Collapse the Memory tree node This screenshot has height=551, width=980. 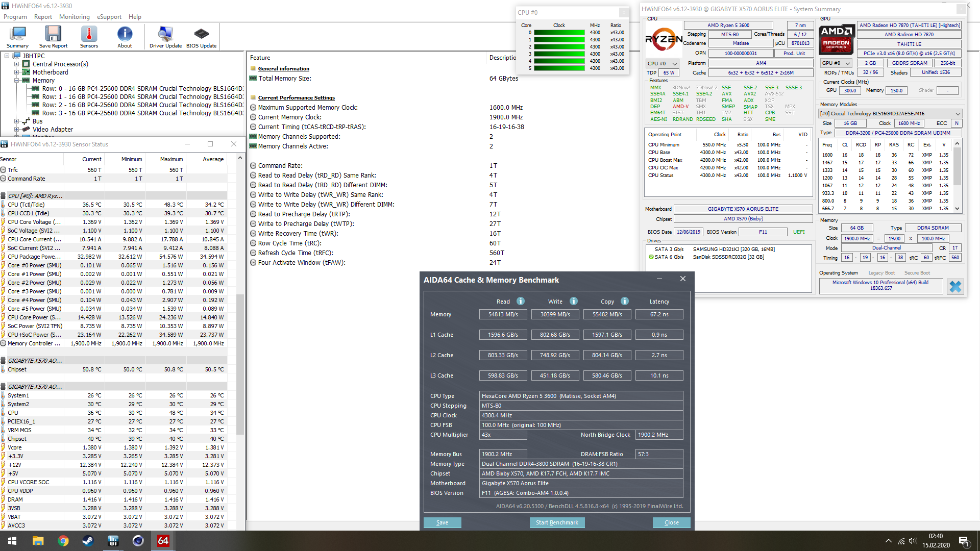(17, 81)
